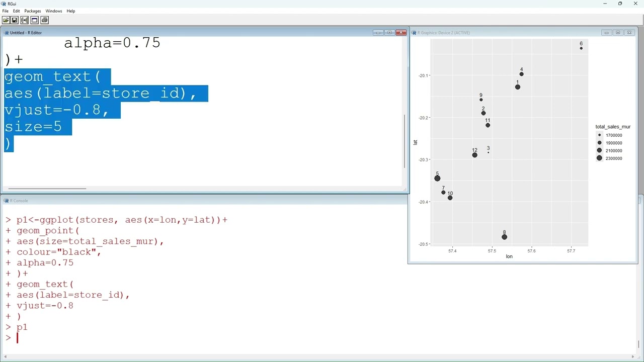Click 'alpha=0.75' line in the editor
The width and height of the screenshot is (644, 362).
click(x=112, y=43)
